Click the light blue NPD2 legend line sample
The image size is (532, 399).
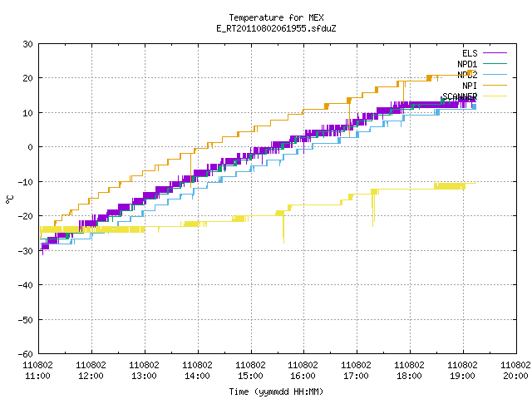[x=495, y=74]
